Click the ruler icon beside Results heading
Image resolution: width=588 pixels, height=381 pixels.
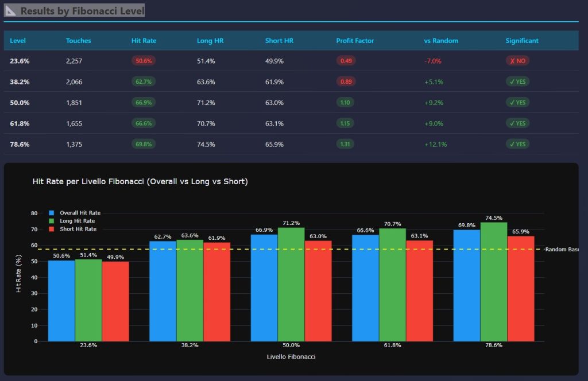click(11, 11)
